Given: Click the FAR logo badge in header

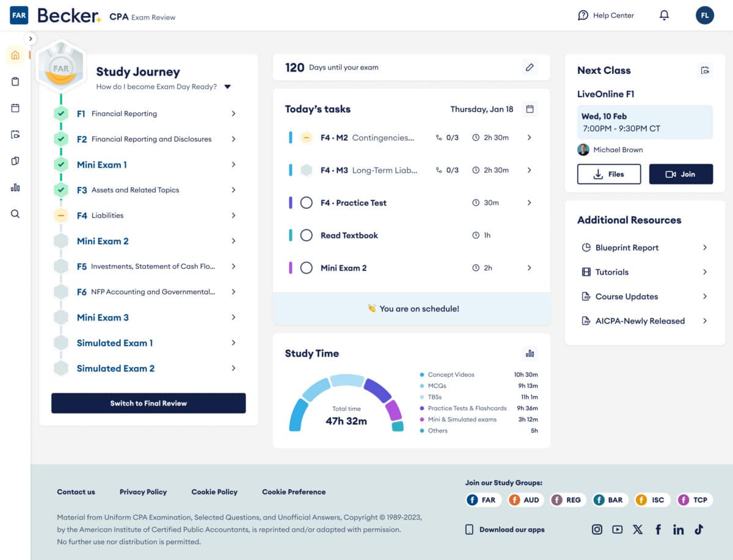Looking at the screenshot, I should click(19, 15).
